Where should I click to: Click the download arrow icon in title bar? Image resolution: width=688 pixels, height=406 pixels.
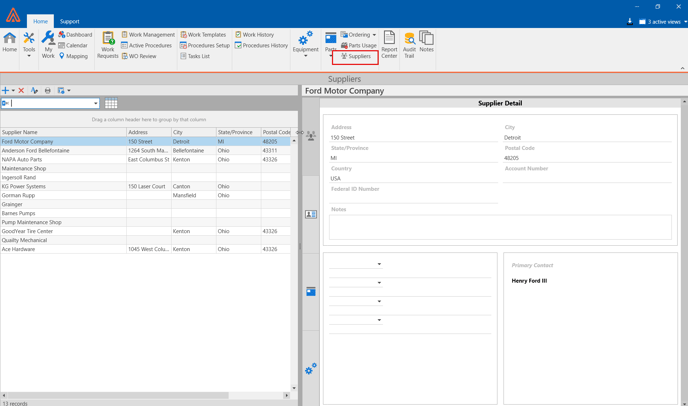click(x=630, y=22)
